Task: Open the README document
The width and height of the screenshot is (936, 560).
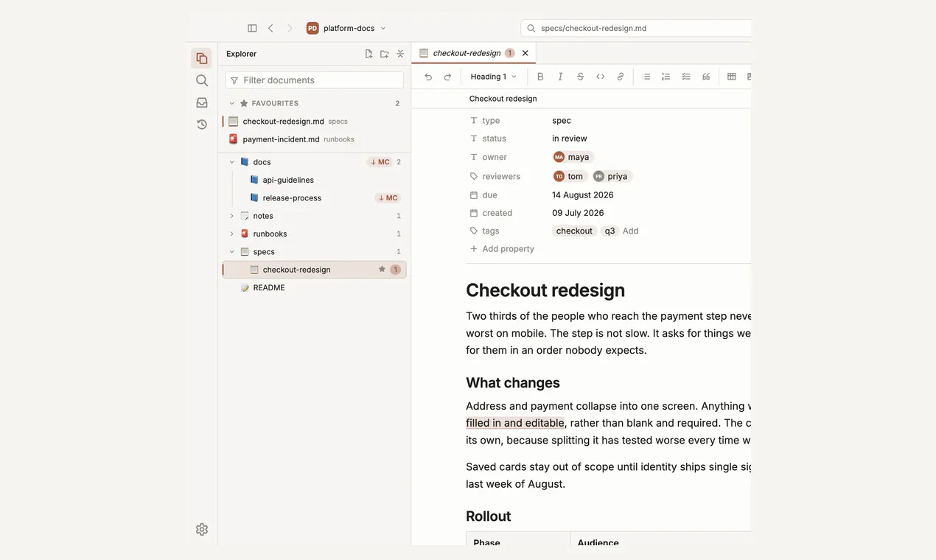Action: point(314,287)
